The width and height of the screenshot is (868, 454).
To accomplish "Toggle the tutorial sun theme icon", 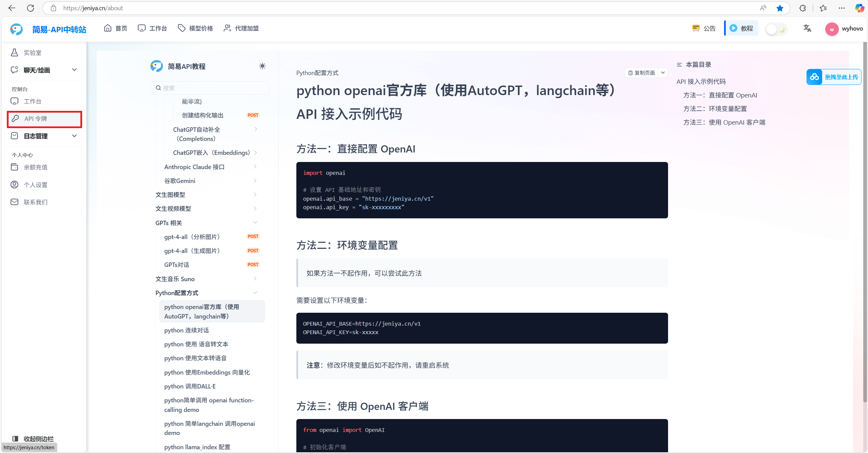I will (262, 66).
